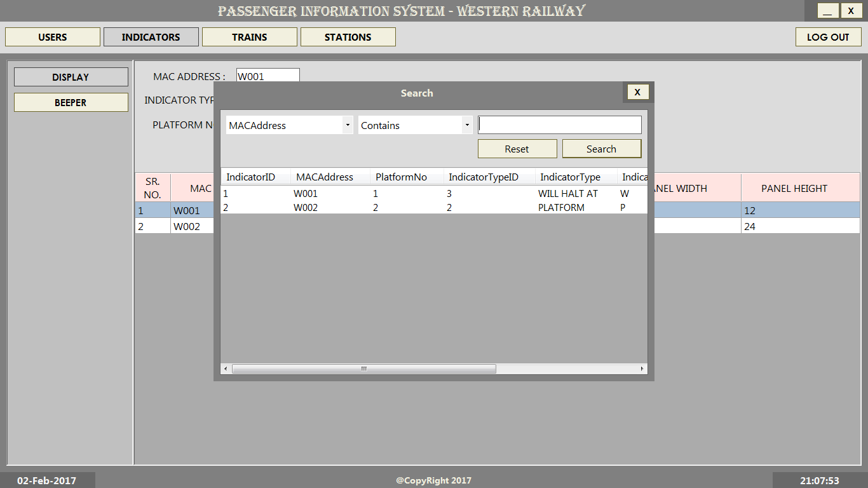Switch to the INDICATORS tab
The width and height of the screenshot is (868, 488).
(x=151, y=37)
